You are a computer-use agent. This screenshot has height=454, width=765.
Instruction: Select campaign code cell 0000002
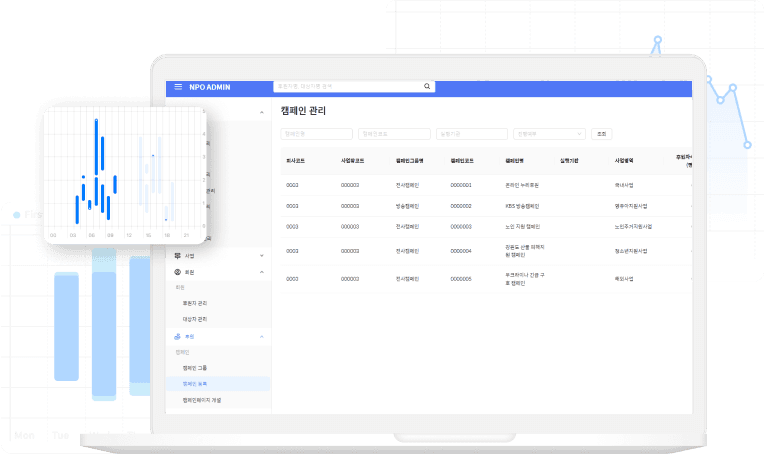point(461,206)
